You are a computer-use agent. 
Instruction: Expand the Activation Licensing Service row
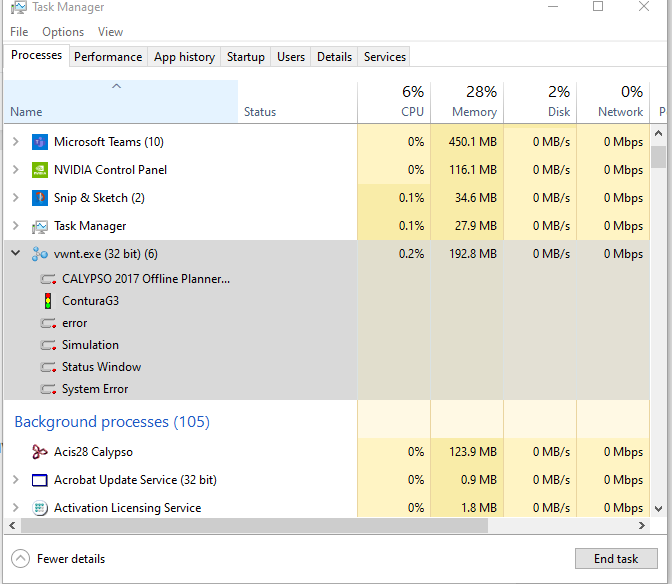point(15,507)
